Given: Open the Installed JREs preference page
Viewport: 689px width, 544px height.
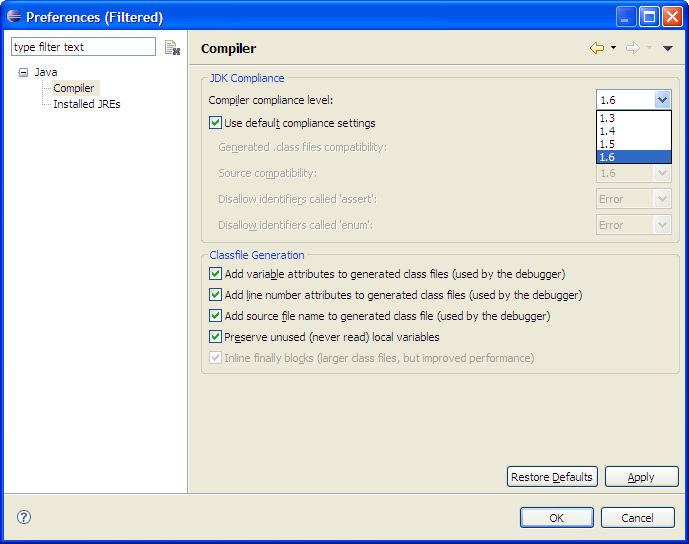Looking at the screenshot, I should (87, 104).
